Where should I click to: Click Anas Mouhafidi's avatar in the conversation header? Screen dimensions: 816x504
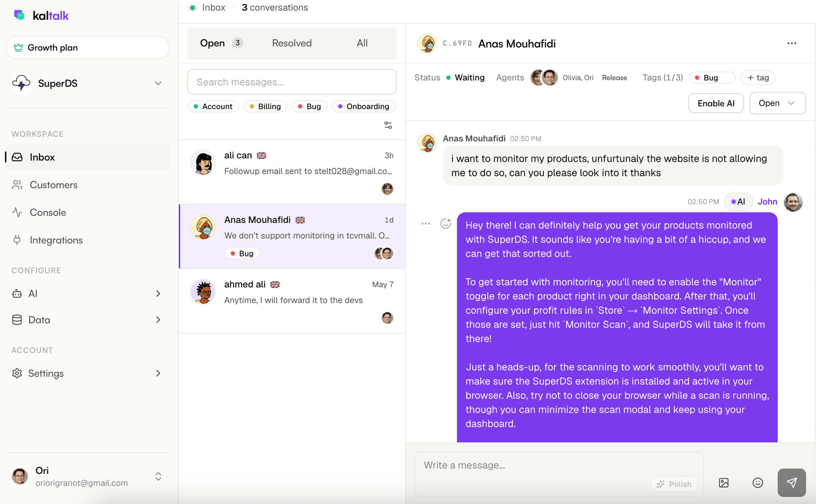(x=427, y=43)
